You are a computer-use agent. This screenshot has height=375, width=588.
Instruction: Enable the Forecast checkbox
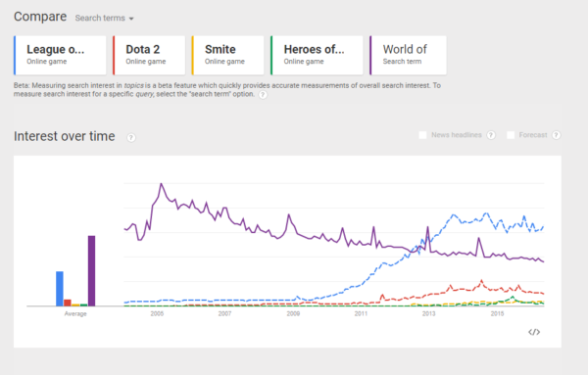click(511, 135)
